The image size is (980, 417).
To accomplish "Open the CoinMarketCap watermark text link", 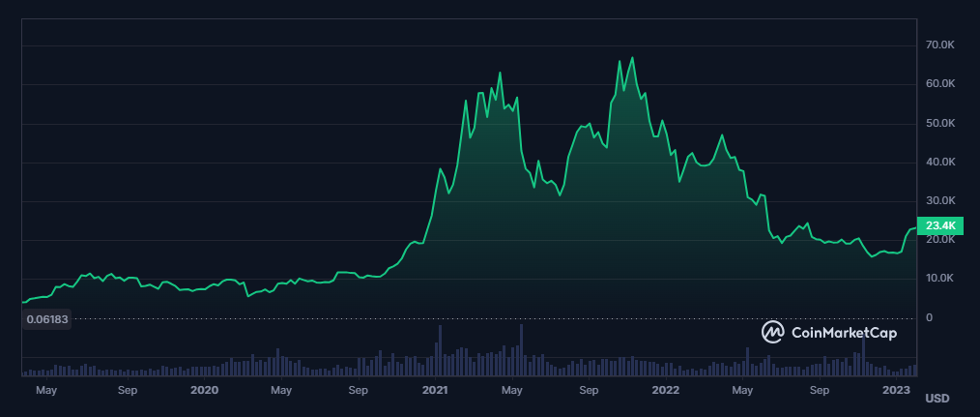I will (844, 333).
